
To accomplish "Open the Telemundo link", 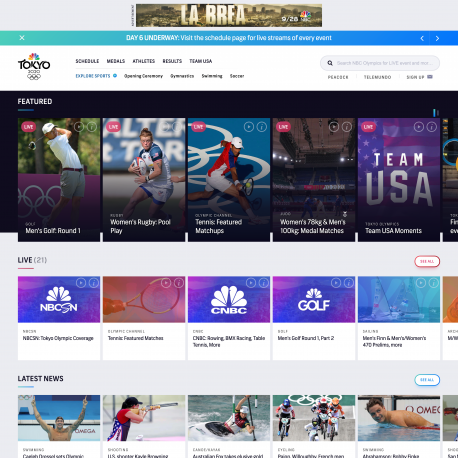I will (377, 77).
